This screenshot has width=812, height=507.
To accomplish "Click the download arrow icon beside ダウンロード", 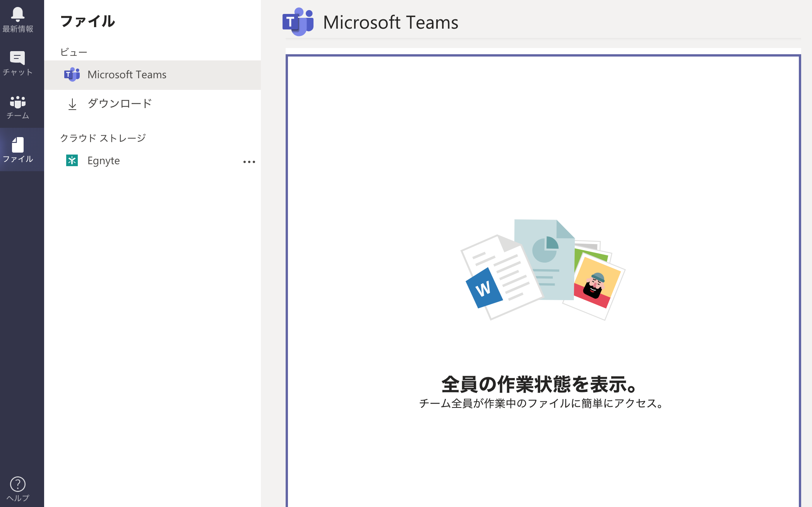I will click(x=72, y=104).
